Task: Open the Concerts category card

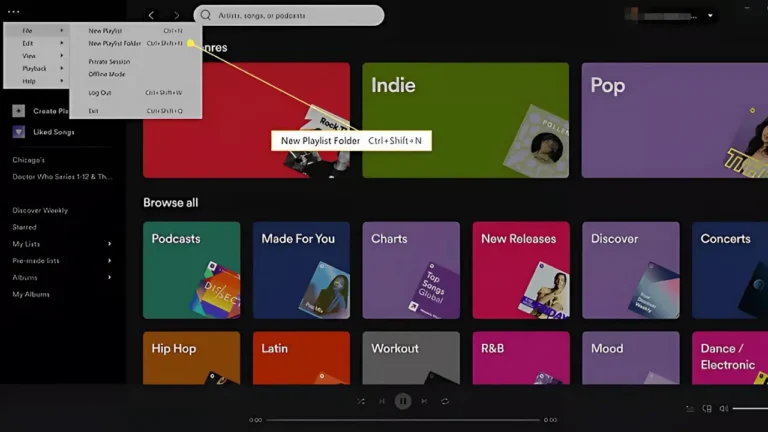Action: pos(730,270)
